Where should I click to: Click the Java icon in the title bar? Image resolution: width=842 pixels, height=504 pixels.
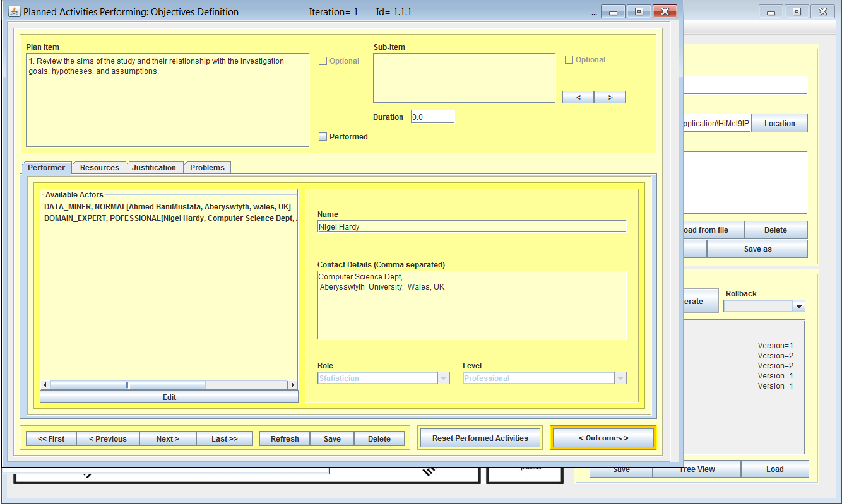(x=14, y=11)
